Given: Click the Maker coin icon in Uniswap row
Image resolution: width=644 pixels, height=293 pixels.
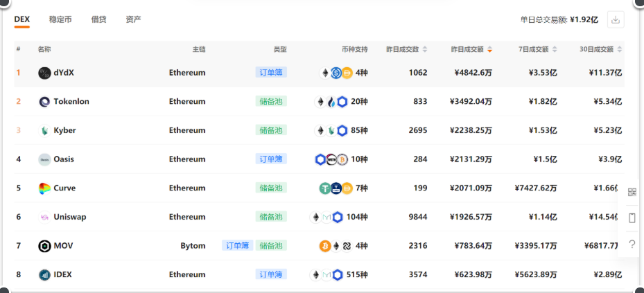Looking at the screenshot, I should coord(327,217).
